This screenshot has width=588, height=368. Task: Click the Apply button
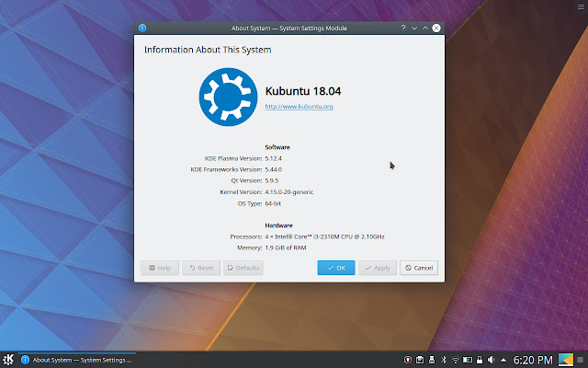(378, 268)
